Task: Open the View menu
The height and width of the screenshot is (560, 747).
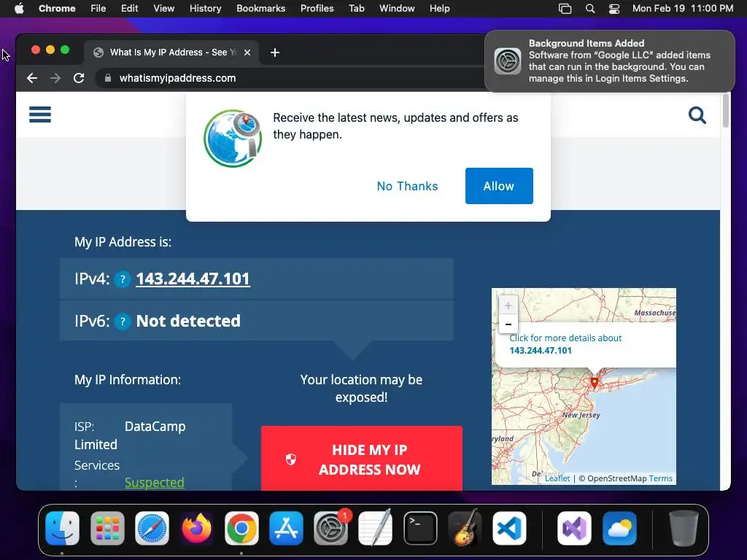Action: coord(163,9)
